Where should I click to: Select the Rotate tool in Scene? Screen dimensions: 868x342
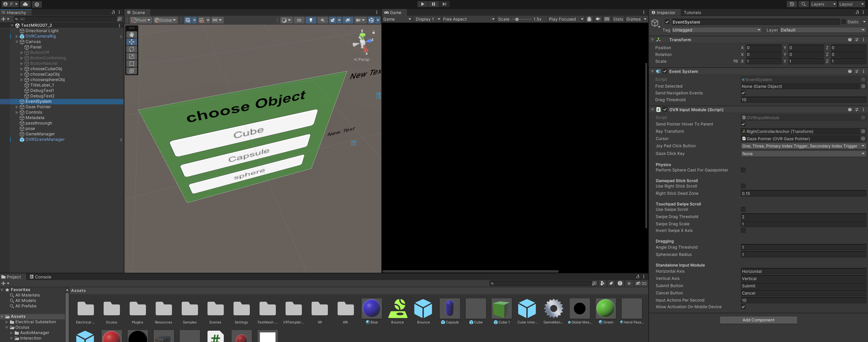click(x=131, y=49)
